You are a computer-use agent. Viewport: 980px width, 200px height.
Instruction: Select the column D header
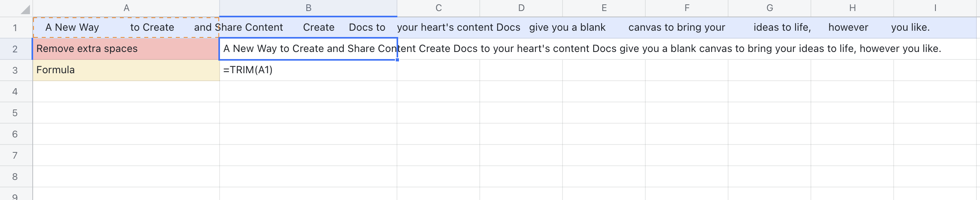tap(521, 8)
